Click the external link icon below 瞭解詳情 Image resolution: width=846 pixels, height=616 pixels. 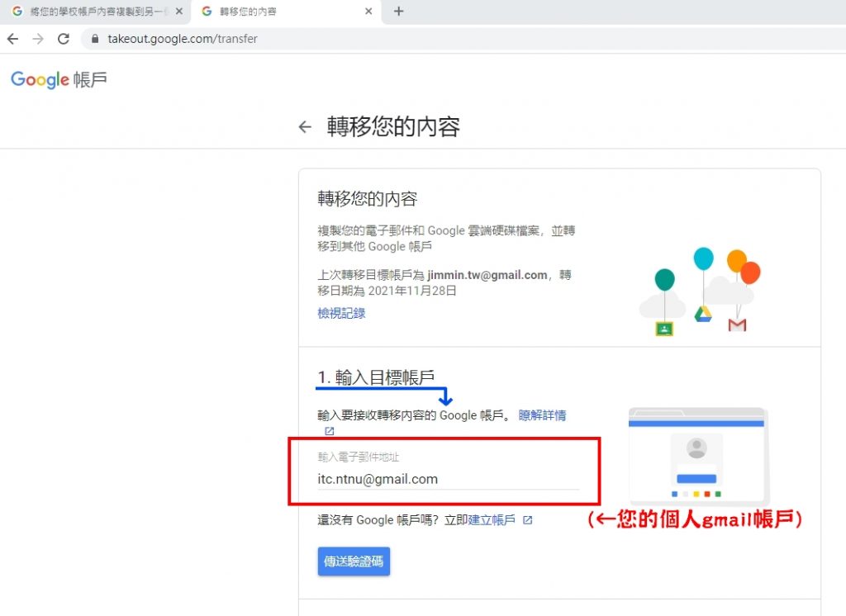click(x=329, y=431)
